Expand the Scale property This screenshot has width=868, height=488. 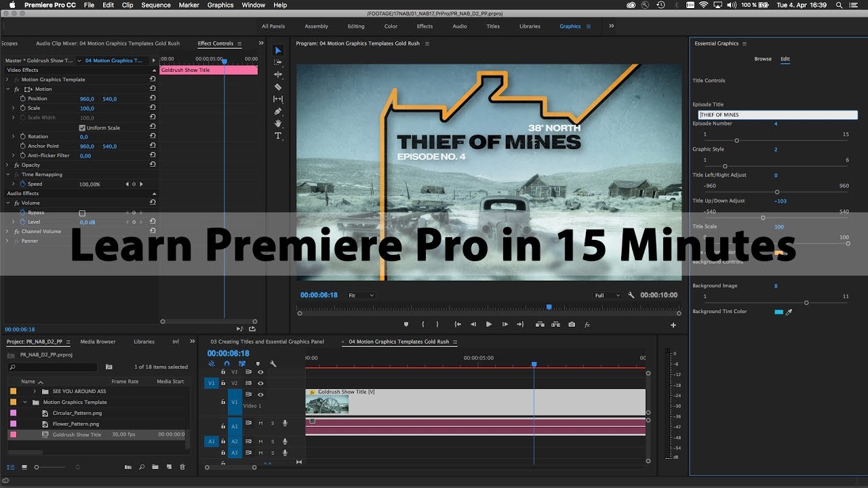13,108
